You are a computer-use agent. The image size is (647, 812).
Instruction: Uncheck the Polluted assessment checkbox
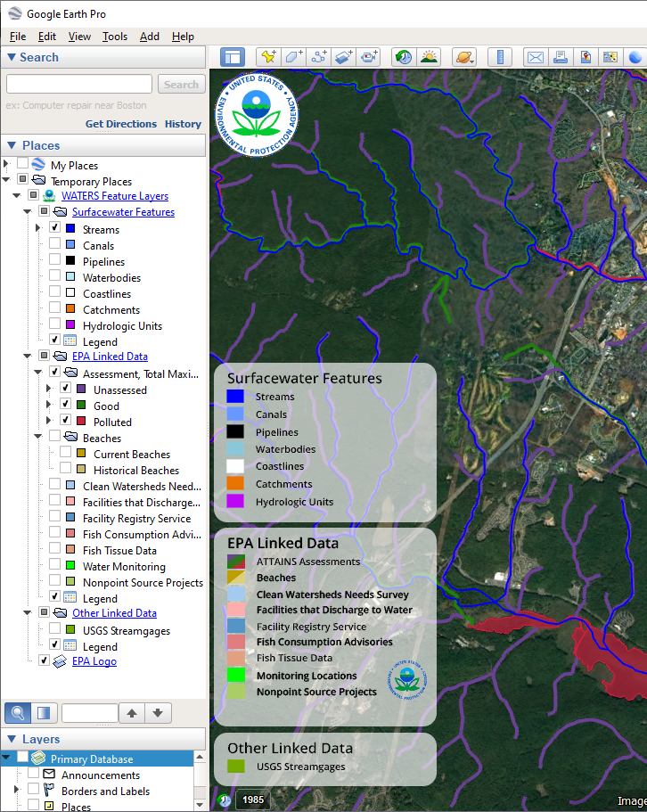65,420
